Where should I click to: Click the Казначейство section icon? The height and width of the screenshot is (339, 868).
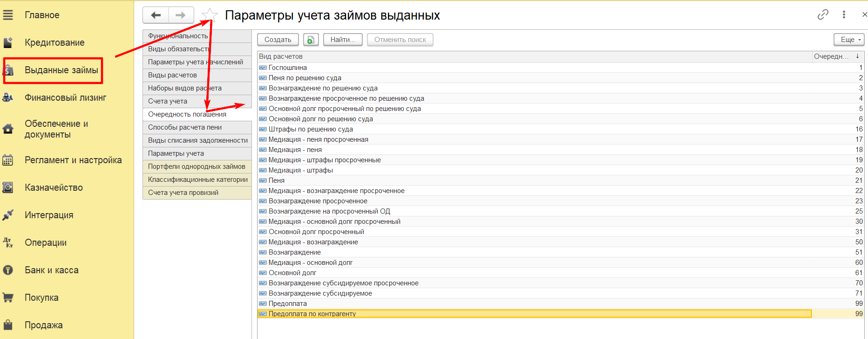[8, 187]
